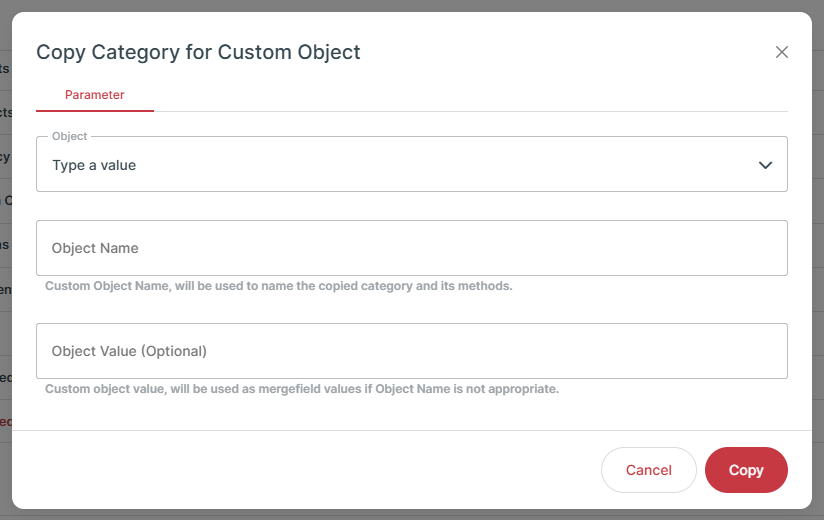This screenshot has height=520, width=824.
Task: Click the blank space below the mergefield helper text
Action: [x=411, y=414]
